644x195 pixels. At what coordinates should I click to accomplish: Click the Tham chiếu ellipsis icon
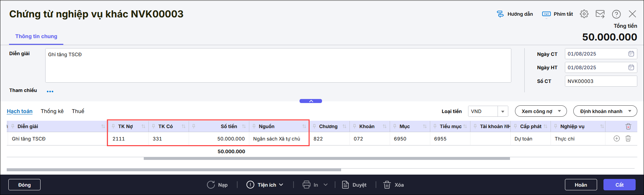(x=50, y=91)
